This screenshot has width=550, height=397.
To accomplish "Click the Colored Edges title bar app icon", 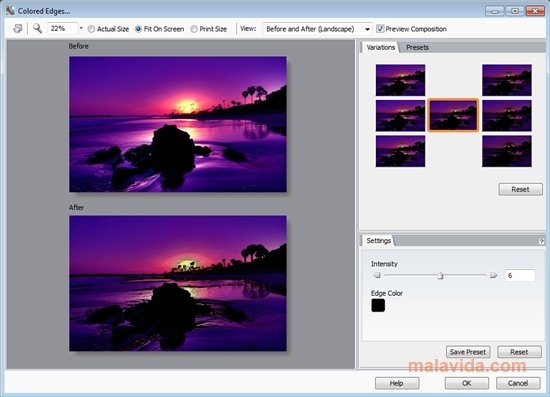I will click(10, 11).
